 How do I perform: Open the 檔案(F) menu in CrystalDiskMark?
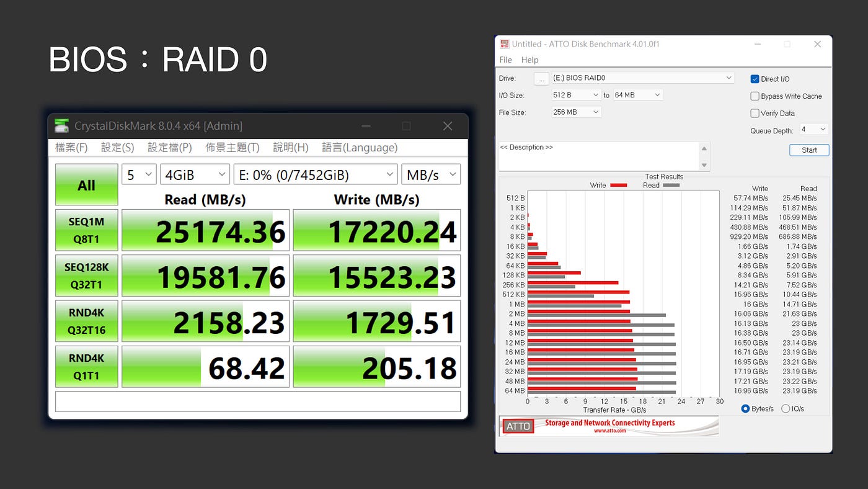(x=71, y=148)
